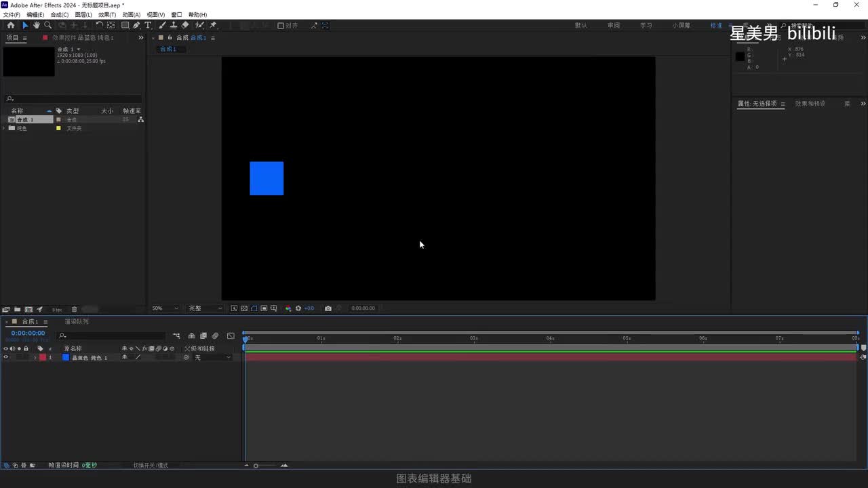
Task: Open the 完整 resolution dropdown
Action: point(205,308)
